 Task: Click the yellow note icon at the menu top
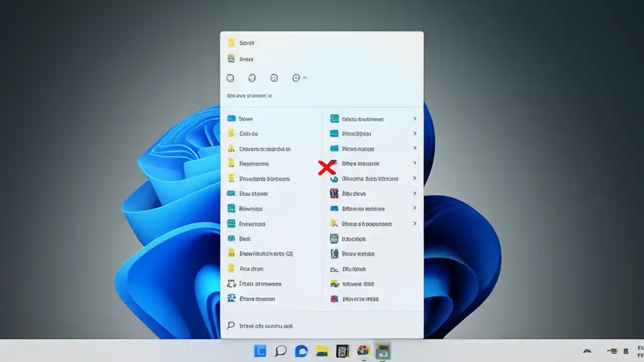231,43
